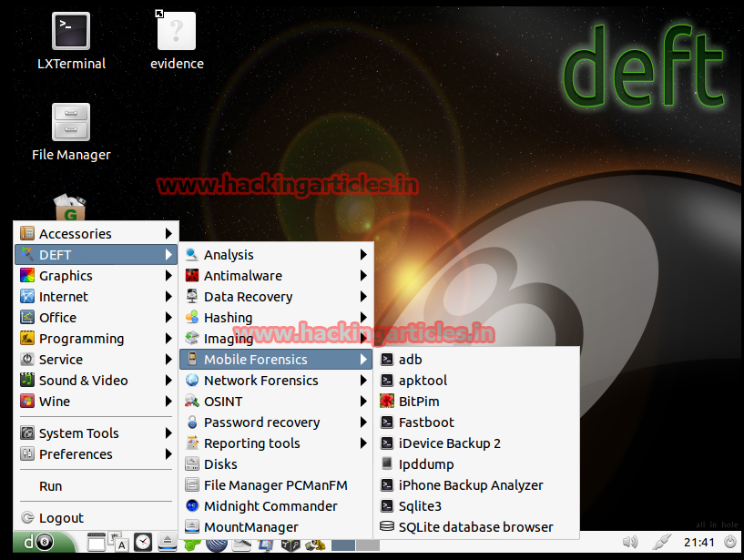Expand the Antimalware submenu arrow
The image size is (744, 560).
click(363, 275)
